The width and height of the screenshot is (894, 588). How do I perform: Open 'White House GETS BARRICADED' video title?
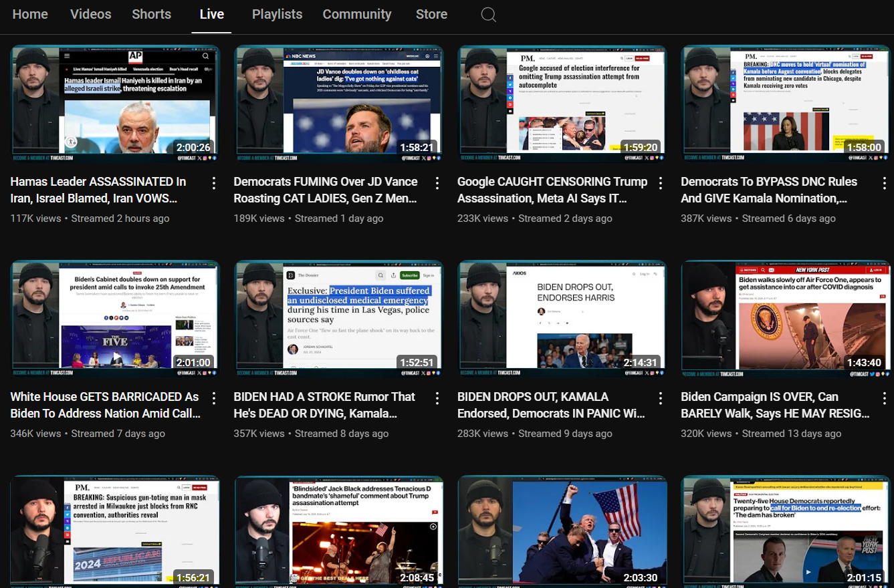[106, 405]
